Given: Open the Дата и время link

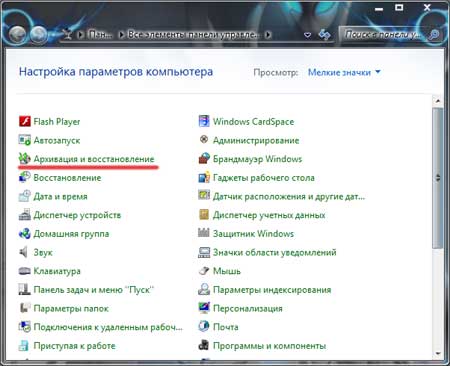Looking at the screenshot, I should click(x=60, y=196).
